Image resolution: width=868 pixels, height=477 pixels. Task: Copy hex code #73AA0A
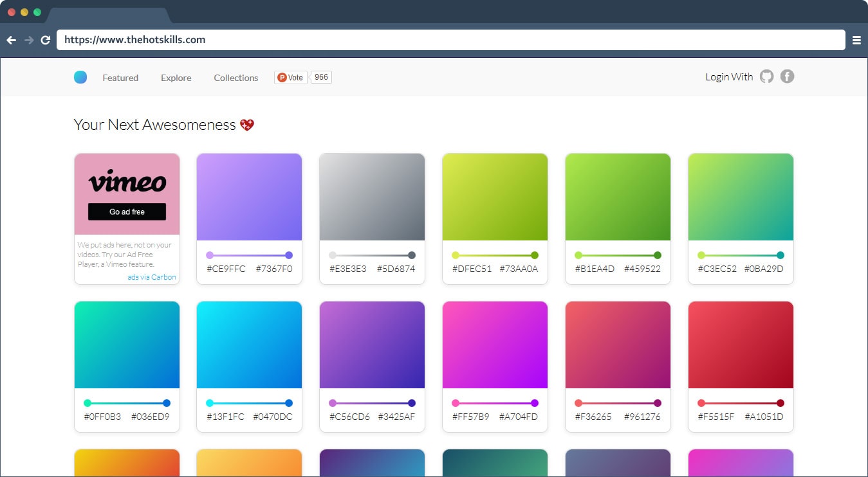click(x=519, y=269)
